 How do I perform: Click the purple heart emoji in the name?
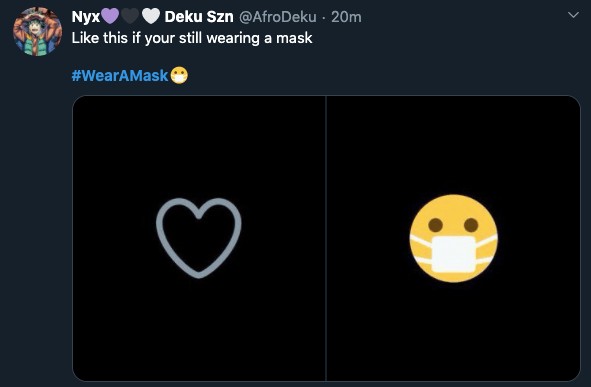(x=110, y=16)
